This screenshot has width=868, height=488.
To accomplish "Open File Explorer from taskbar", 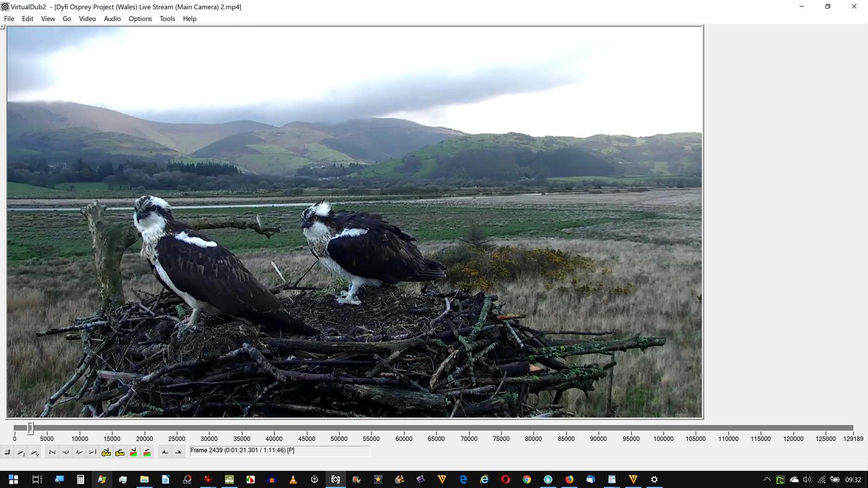I will point(144,479).
